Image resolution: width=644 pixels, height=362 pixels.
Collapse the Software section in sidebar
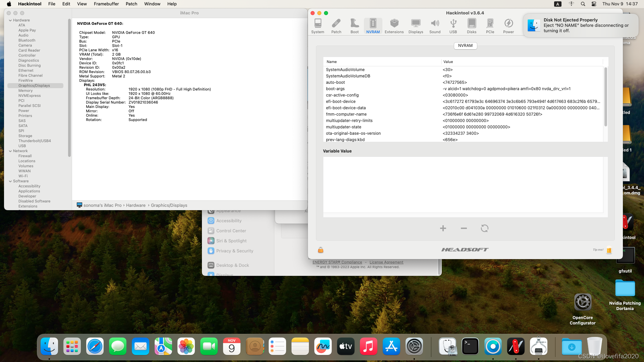tap(10, 181)
